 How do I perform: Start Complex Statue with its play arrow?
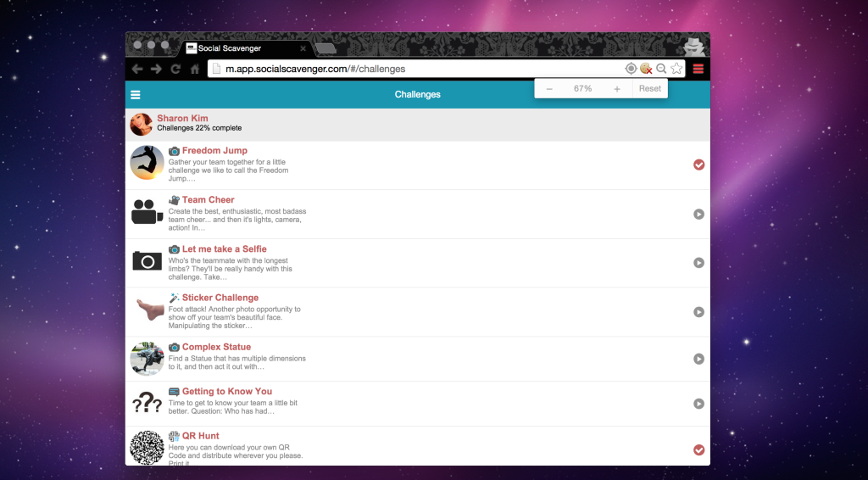point(698,360)
